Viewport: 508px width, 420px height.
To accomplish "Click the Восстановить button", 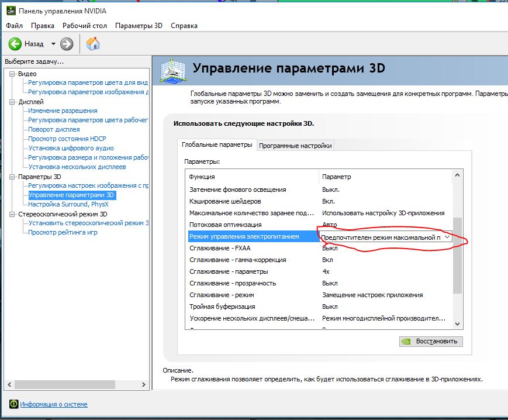I will click(431, 341).
